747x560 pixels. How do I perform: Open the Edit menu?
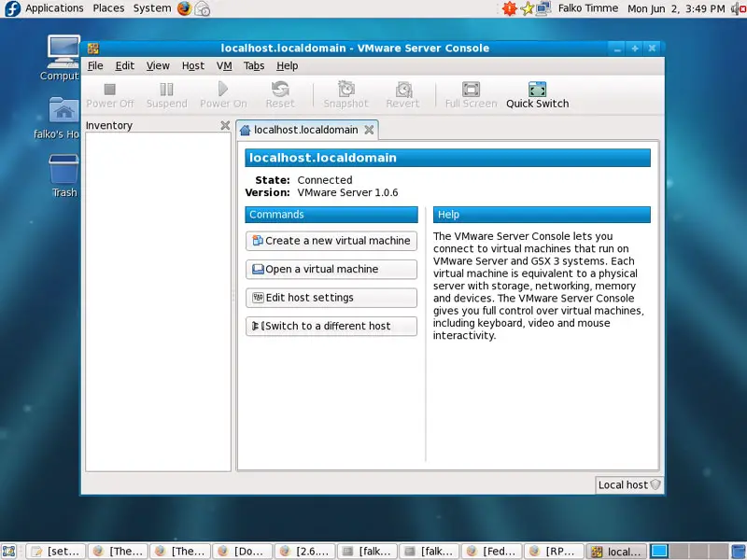click(x=125, y=65)
